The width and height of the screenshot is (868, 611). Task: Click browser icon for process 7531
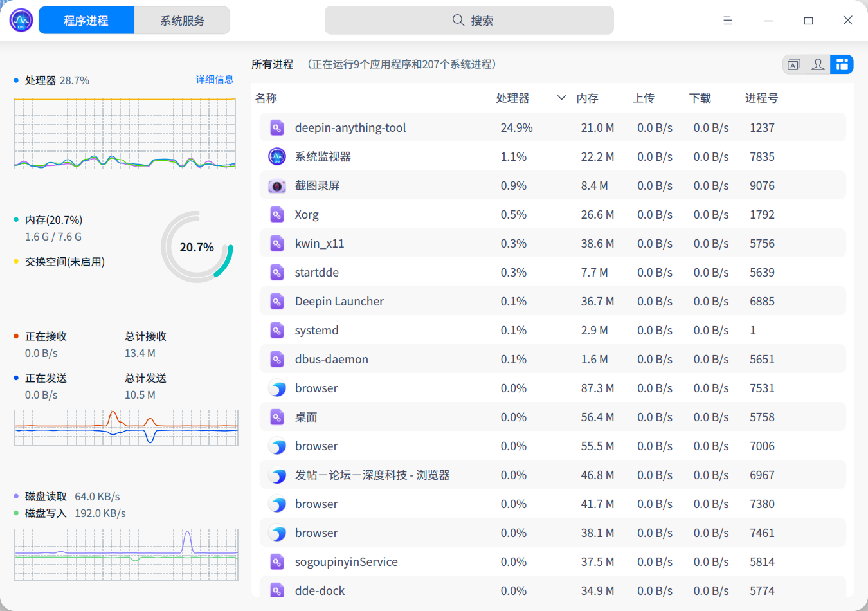coord(277,388)
